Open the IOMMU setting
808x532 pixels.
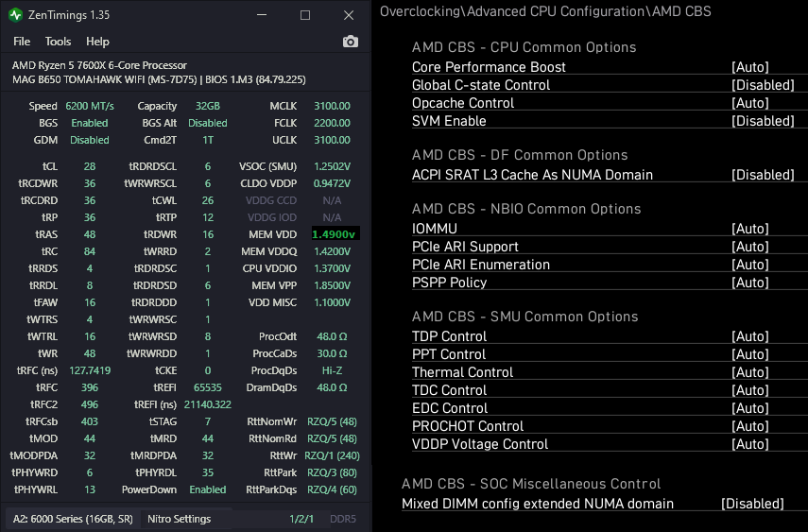point(603,229)
